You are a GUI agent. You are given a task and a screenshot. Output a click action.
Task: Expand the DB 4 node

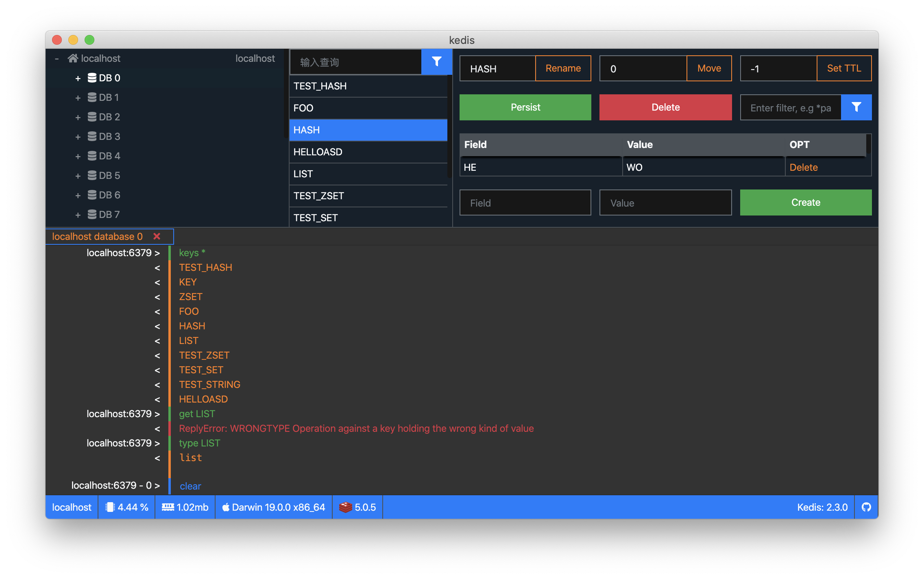(x=78, y=157)
